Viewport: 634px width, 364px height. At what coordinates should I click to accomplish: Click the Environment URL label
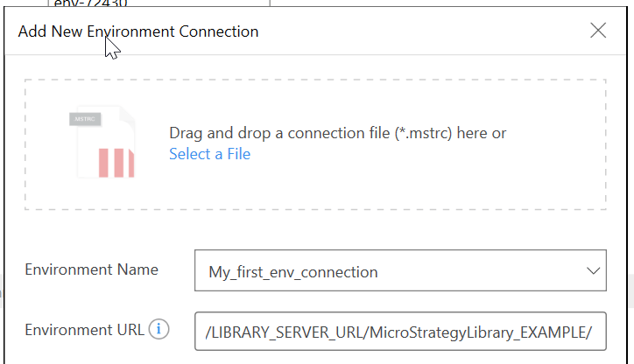click(84, 330)
